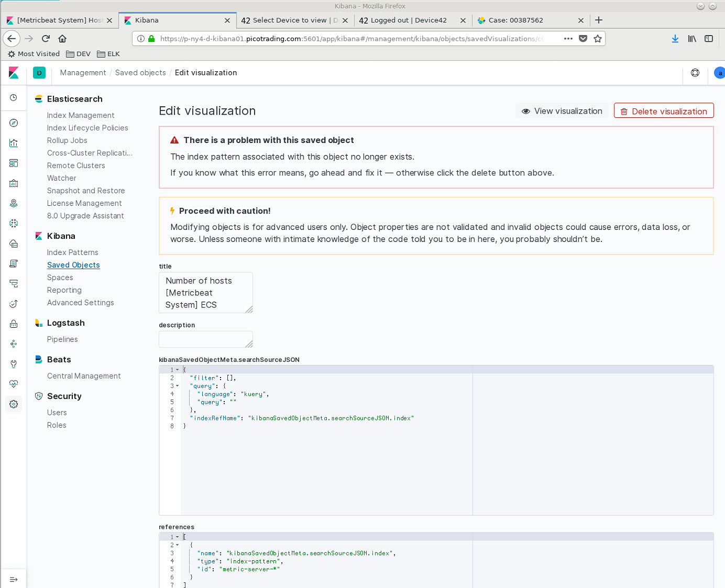This screenshot has width=725, height=588.
Task: Expand the sidebar with the arrow icon
Action: pos(14,580)
